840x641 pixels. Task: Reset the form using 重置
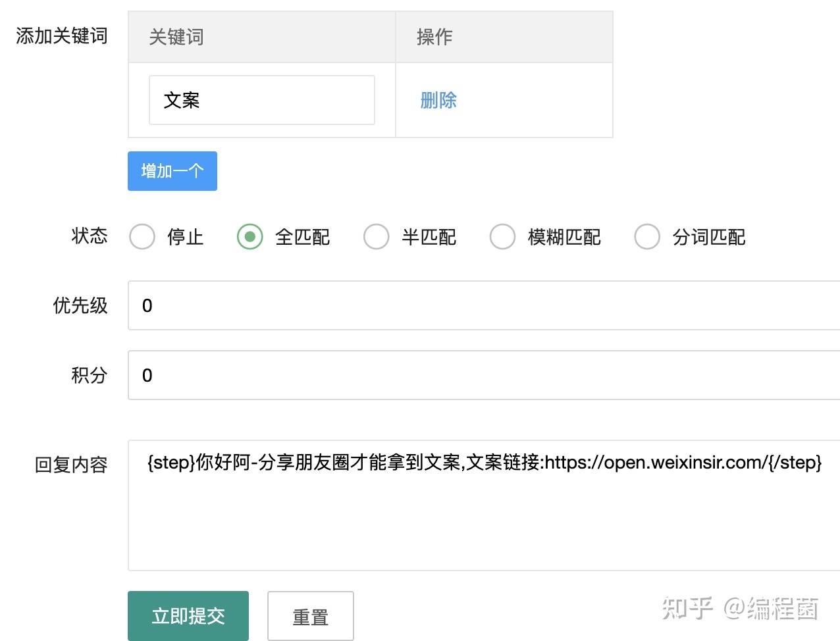point(310,616)
